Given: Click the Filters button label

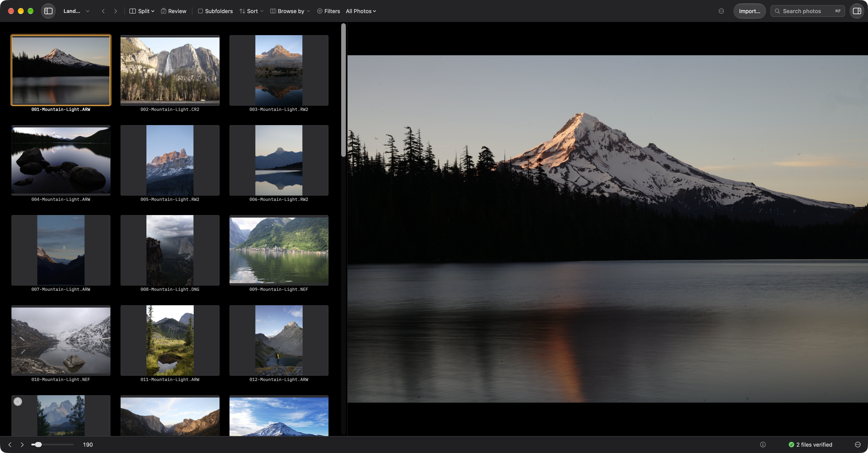Looking at the screenshot, I should 332,11.
